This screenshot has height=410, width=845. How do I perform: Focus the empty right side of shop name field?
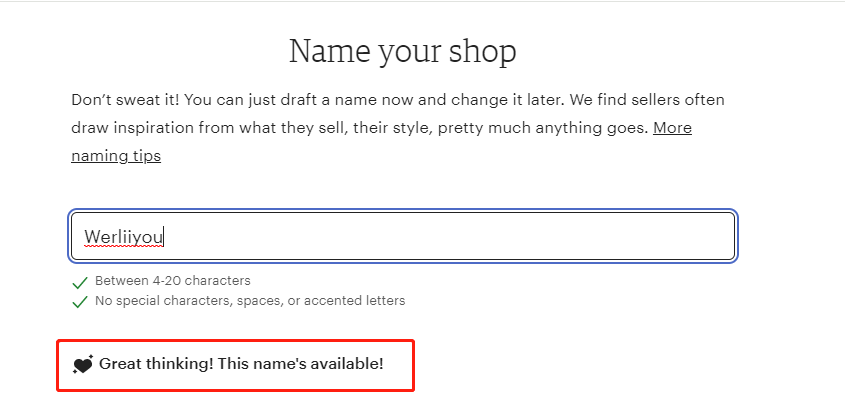[x=500, y=237]
